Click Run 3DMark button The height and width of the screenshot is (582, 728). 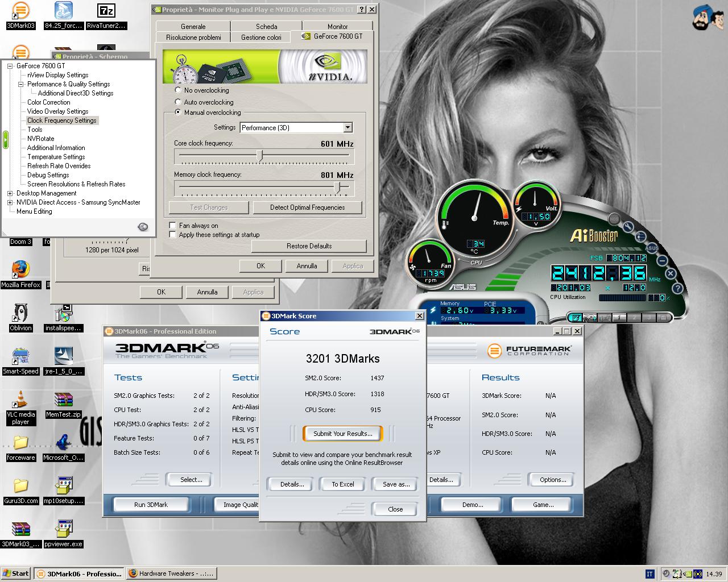[x=151, y=505]
